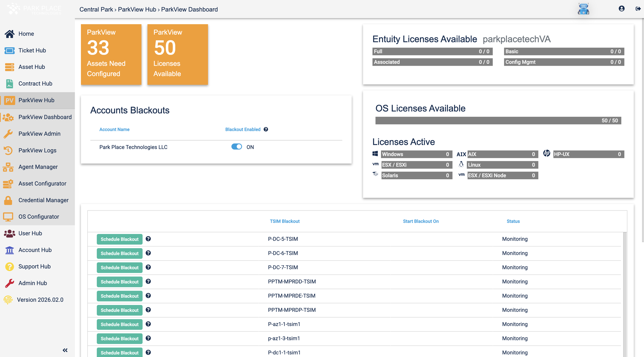The image size is (644, 357).
Task: Schedule Blackout for PPTM-MPRDP-TSIM
Action: point(120,310)
